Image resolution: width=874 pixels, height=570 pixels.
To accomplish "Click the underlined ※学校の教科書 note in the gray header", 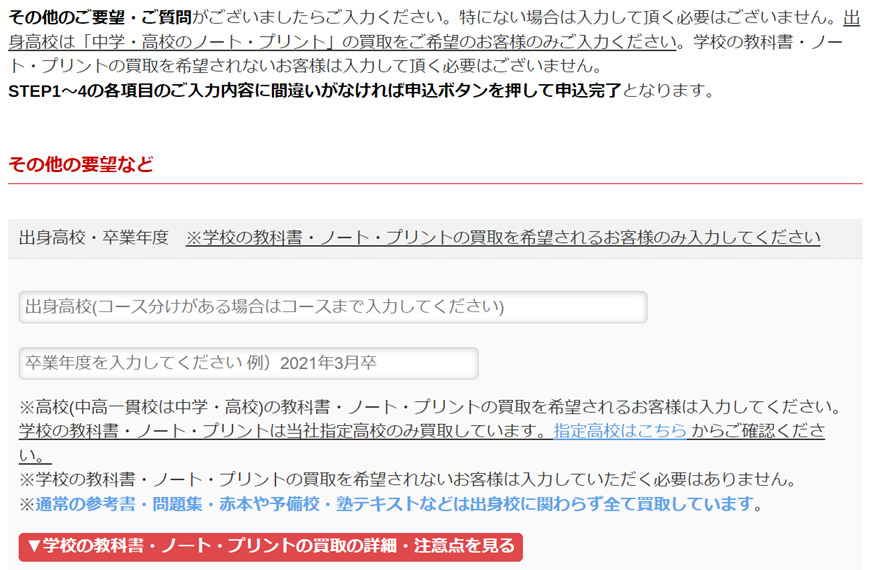I will (502, 238).
